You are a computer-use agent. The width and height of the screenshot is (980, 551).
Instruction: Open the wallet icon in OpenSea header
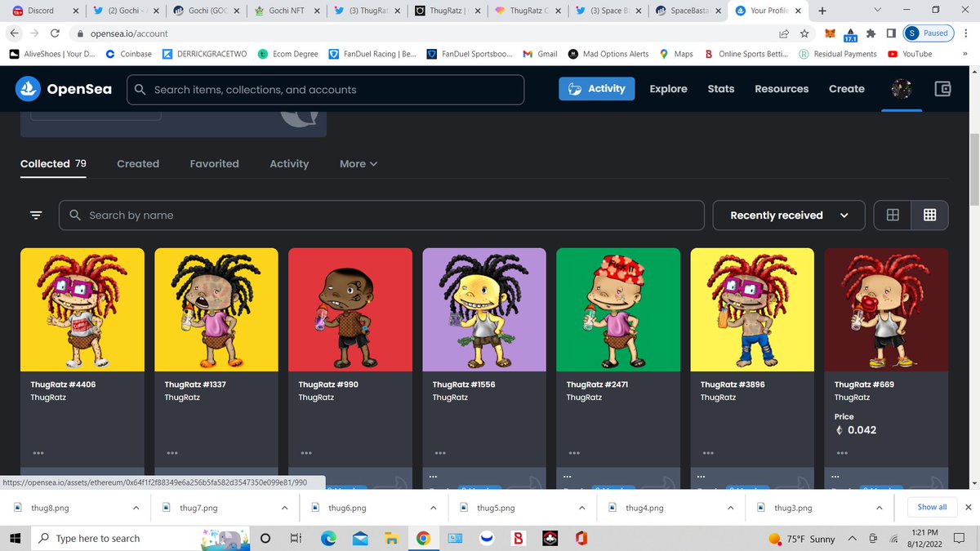tap(942, 89)
